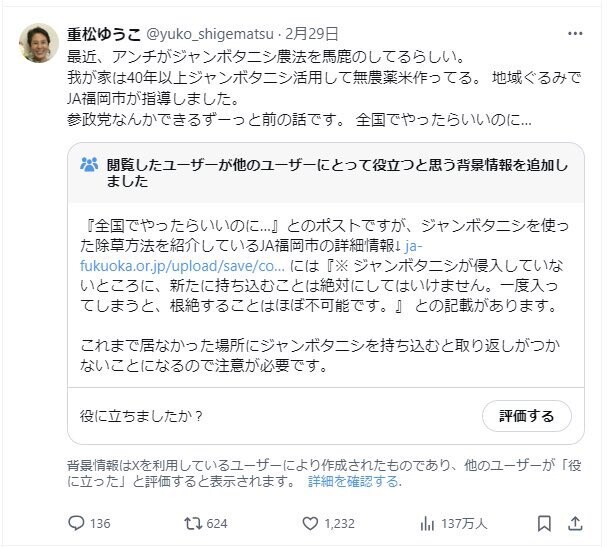Click the 1,232 likes count
The image size is (609, 547).
coord(340,523)
